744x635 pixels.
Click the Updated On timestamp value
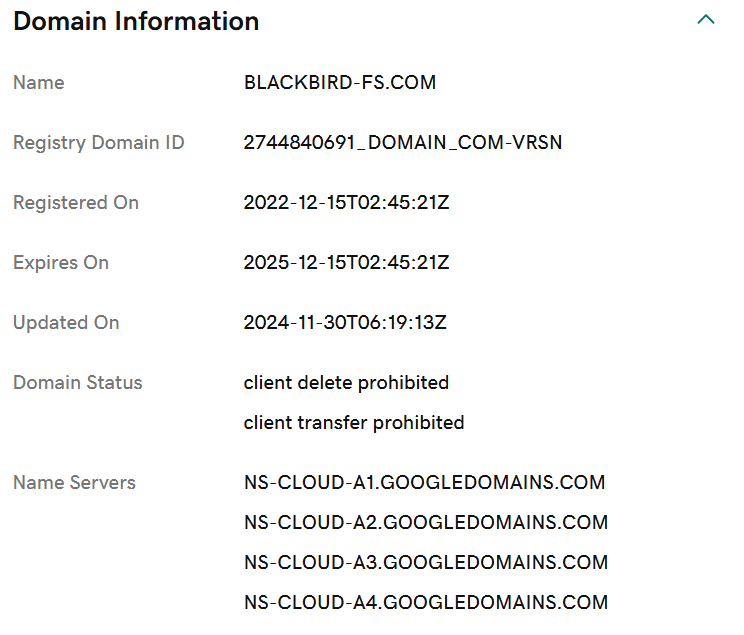[345, 323]
